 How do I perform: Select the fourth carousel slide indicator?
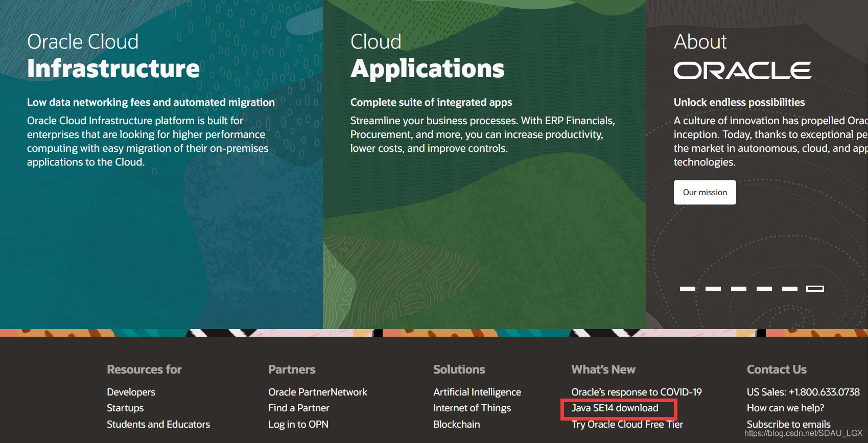click(x=764, y=289)
